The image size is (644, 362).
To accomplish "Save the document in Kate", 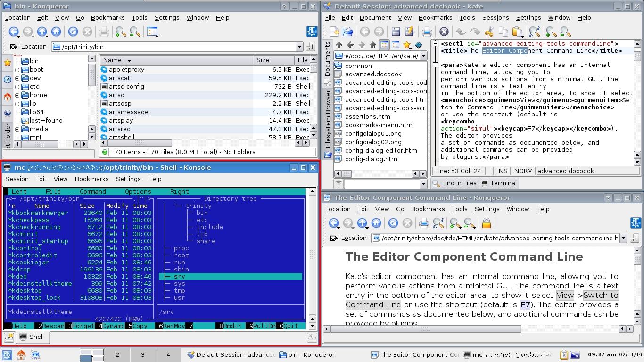I will 396,32.
